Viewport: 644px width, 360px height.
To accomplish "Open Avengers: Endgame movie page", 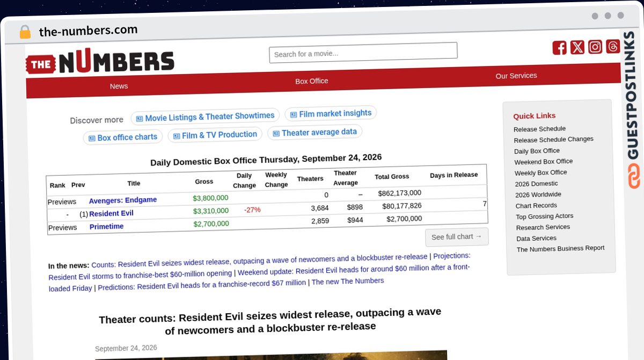I will click(x=123, y=200).
